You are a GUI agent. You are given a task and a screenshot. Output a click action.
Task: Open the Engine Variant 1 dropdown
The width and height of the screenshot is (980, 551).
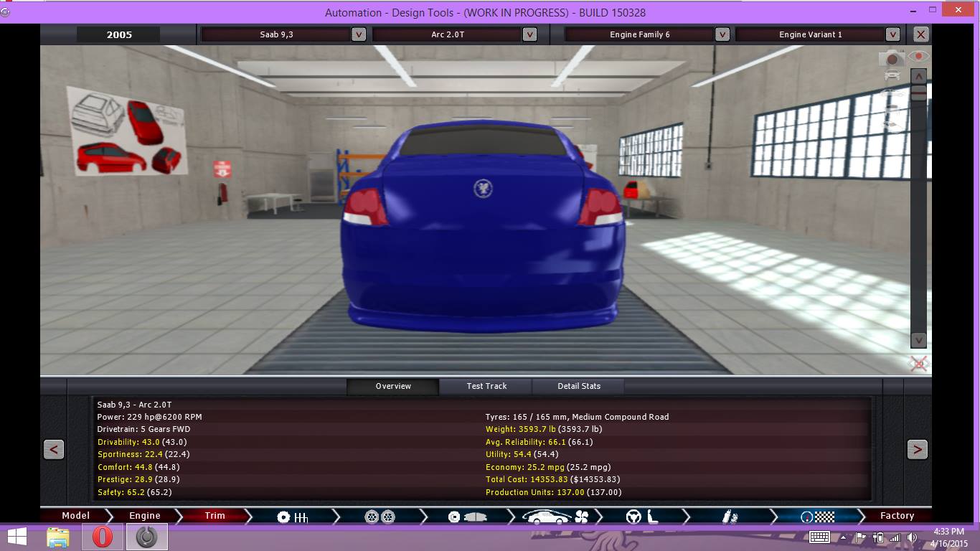[892, 34]
